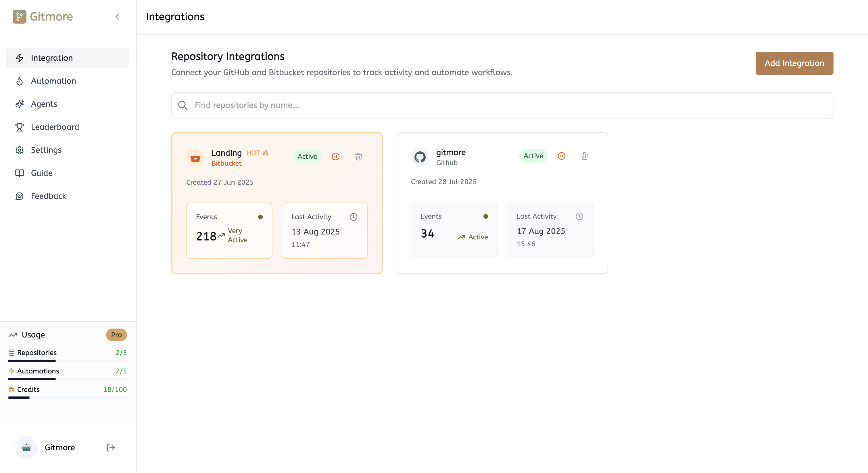Click the Repositories database icon

coord(11,352)
